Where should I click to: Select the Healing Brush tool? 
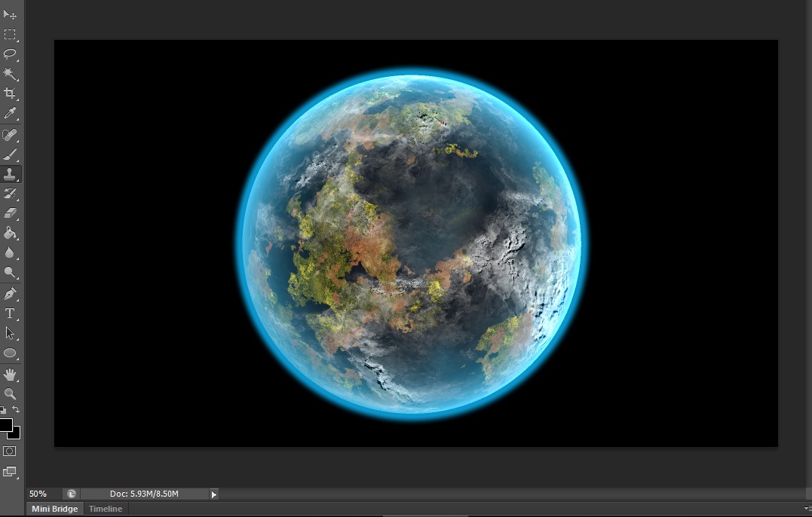click(10, 135)
